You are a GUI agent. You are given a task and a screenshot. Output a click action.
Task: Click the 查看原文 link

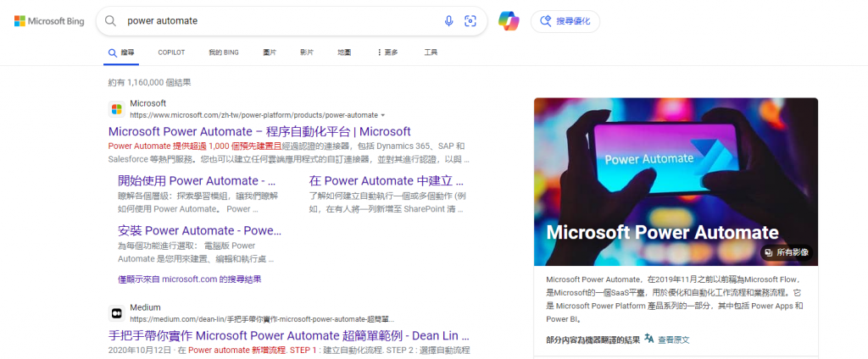(x=674, y=340)
